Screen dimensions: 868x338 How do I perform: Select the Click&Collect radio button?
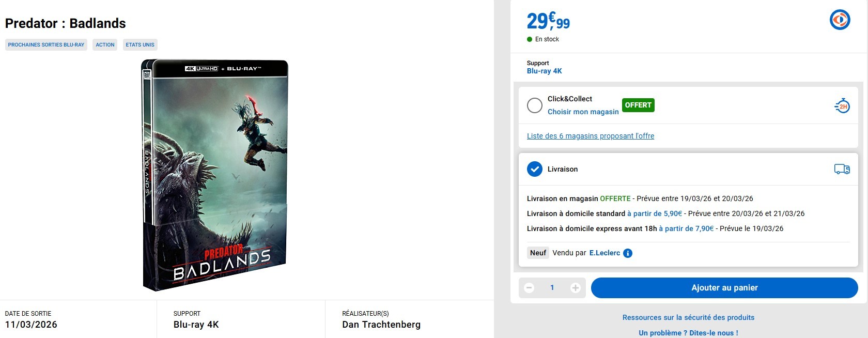[x=534, y=105]
